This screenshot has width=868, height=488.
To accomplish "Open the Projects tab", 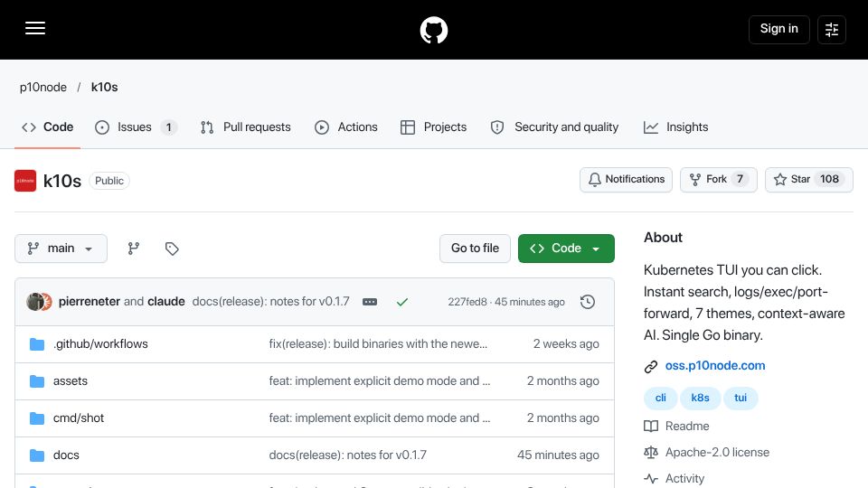I will click(433, 127).
